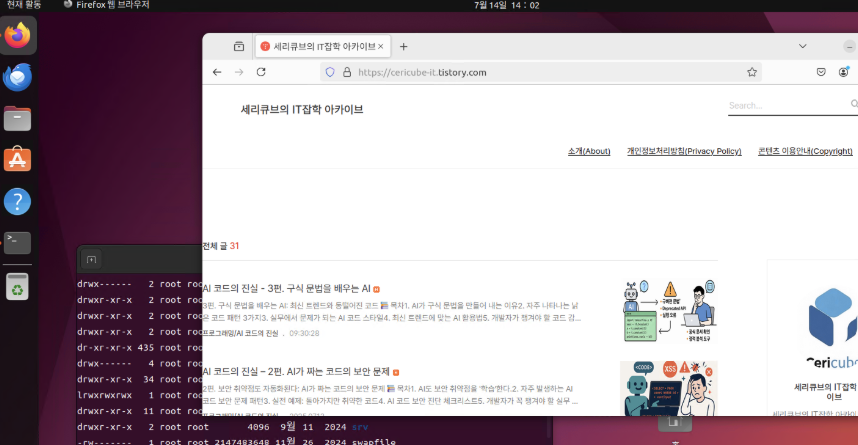The width and height of the screenshot is (858, 445).
Task: Click the 전체 글 31 heading
Action: (221, 246)
